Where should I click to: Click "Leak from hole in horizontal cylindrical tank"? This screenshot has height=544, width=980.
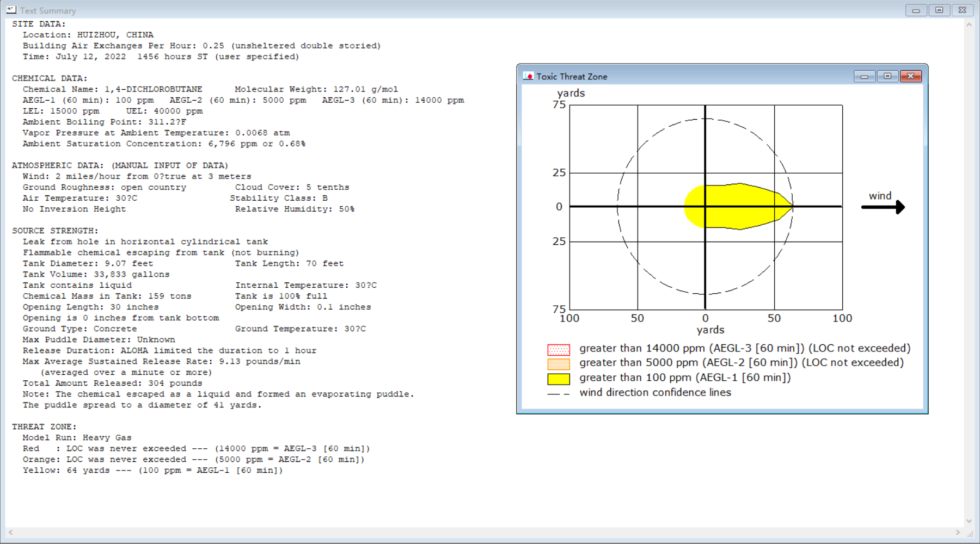[145, 242]
